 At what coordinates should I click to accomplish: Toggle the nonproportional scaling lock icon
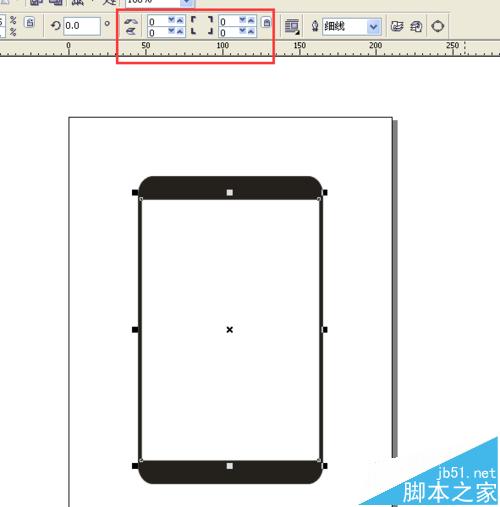[x=30, y=23]
